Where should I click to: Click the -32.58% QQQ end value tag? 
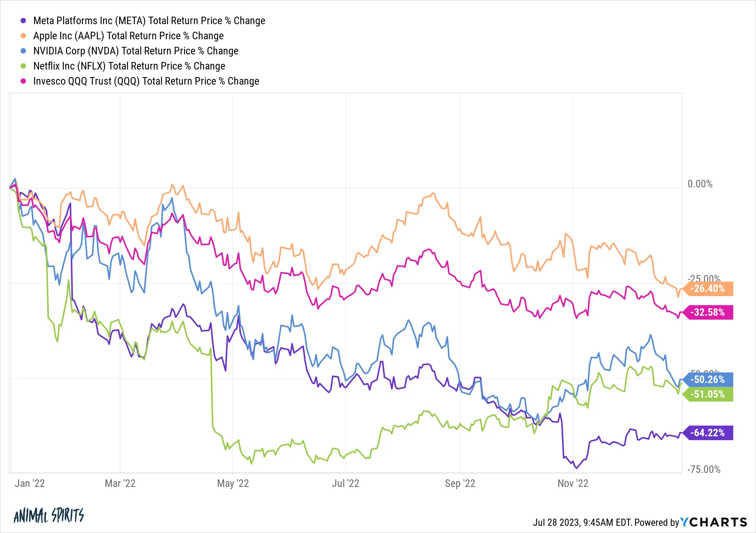tap(708, 312)
